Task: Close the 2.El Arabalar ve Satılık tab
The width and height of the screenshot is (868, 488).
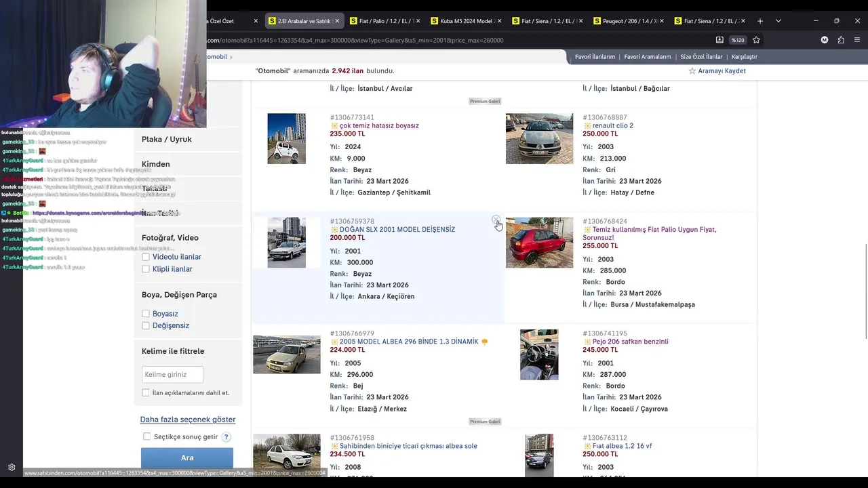Action: click(x=337, y=21)
